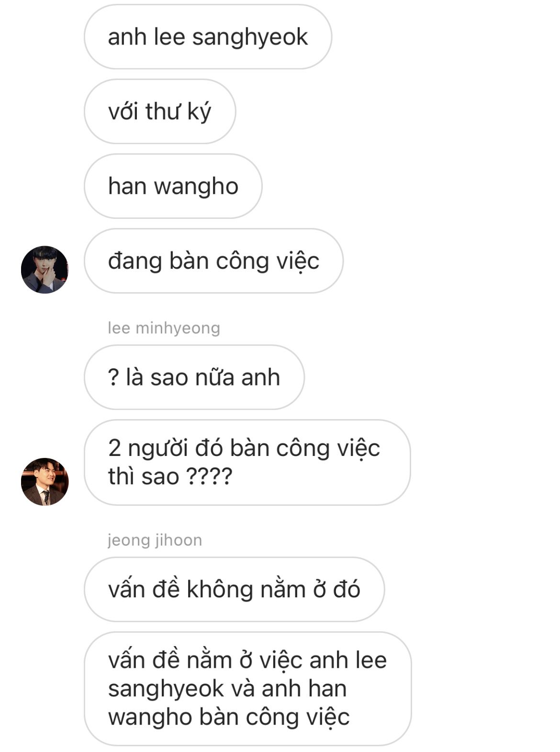
Task: Select the 'han wangho' message bubble
Action: [173, 186]
